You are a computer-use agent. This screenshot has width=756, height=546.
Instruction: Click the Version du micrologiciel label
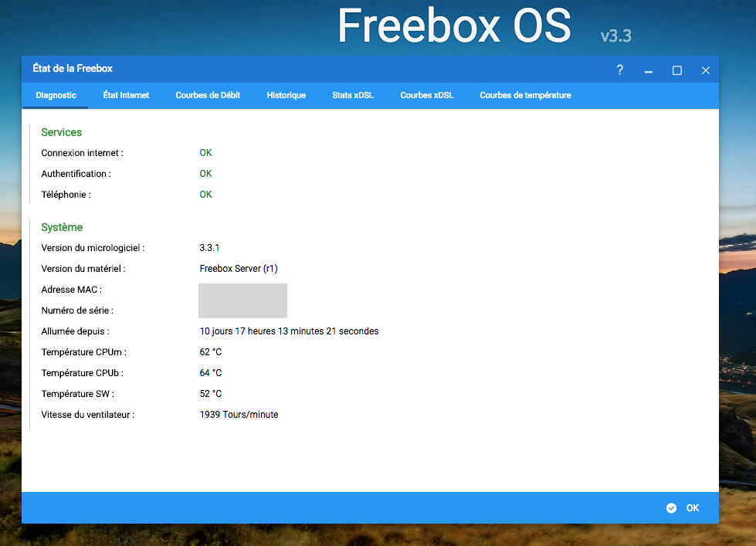pyautogui.click(x=93, y=248)
